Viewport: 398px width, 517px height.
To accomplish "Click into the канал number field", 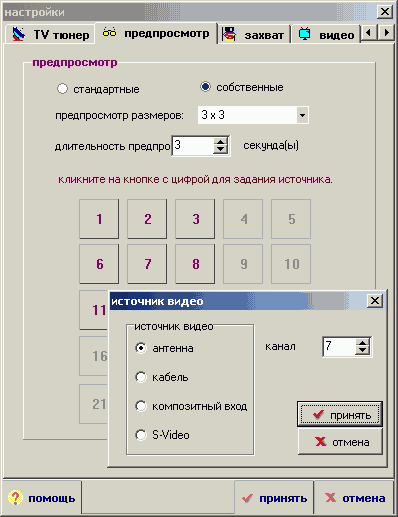I will (x=339, y=346).
